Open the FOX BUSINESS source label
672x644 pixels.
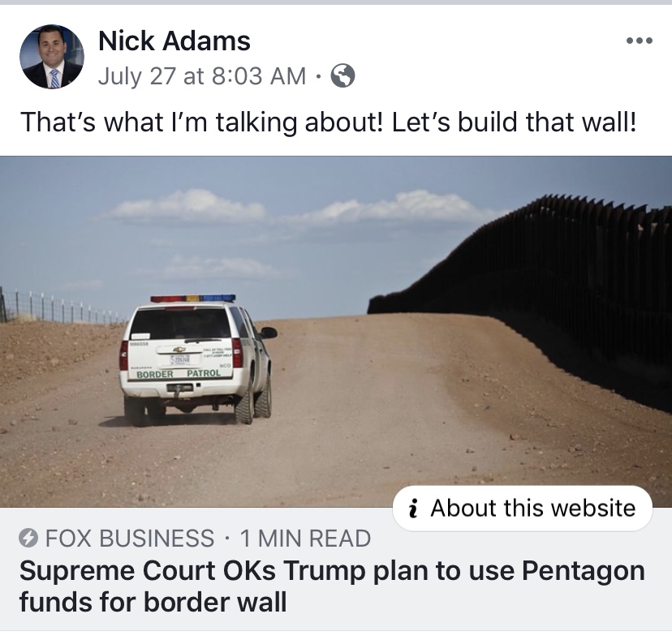click(129, 539)
